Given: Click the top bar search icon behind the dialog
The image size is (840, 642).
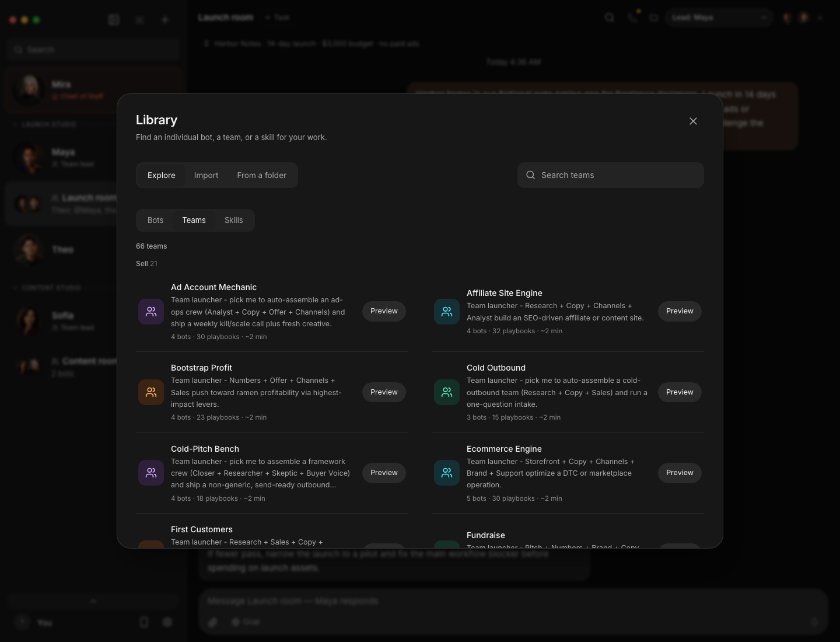Looking at the screenshot, I should (x=610, y=18).
